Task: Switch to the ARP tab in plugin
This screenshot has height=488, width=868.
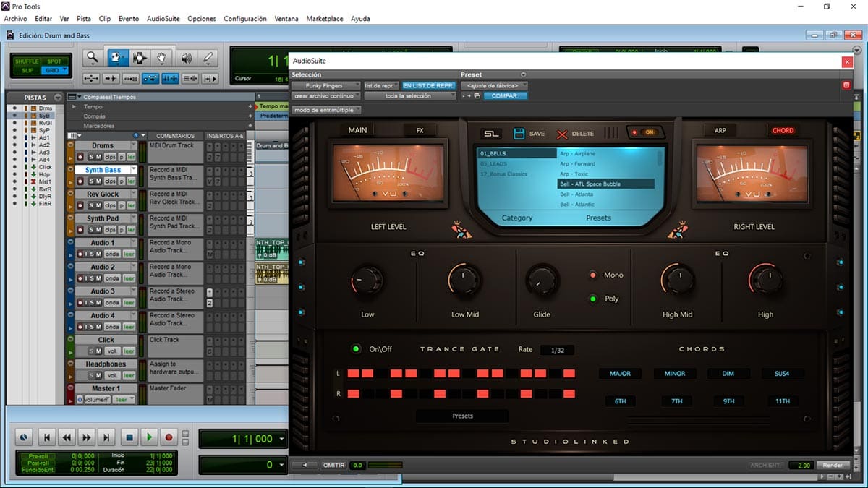Action: click(720, 131)
